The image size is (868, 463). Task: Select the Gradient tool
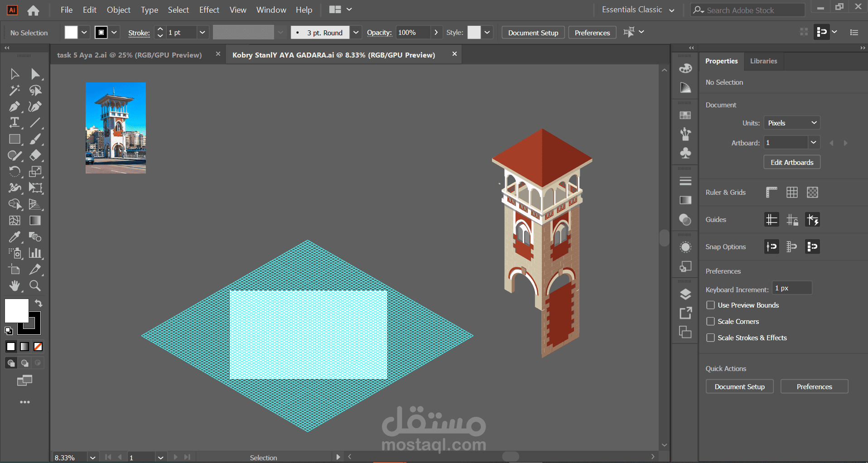pyautogui.click(x=35, y=221)
